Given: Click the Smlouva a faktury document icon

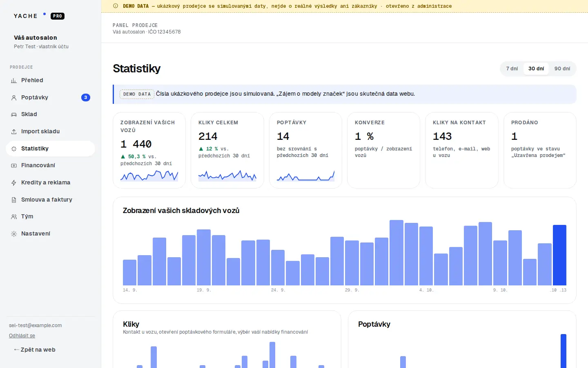Looking at the screenshot, I should pos(14,200).
